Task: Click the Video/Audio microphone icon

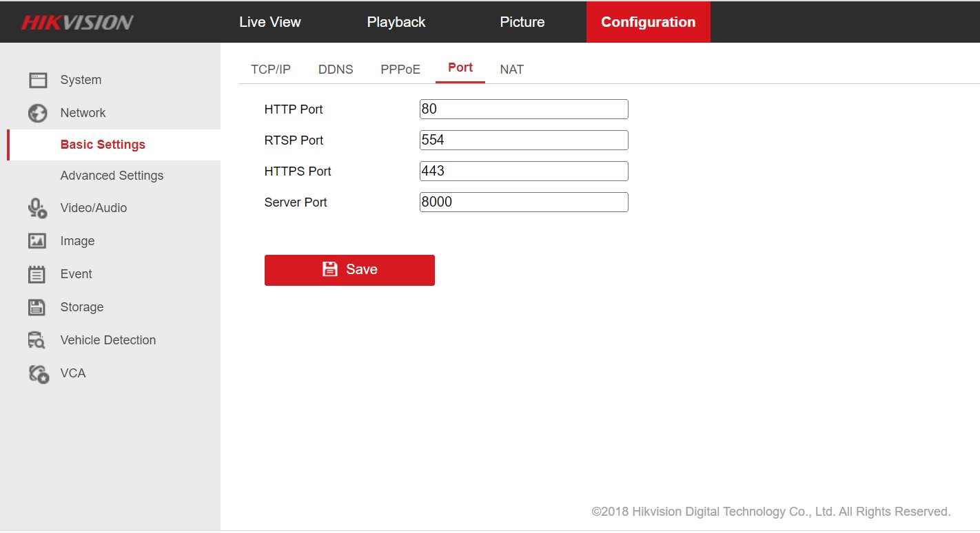Action: (x=37, y=208)
